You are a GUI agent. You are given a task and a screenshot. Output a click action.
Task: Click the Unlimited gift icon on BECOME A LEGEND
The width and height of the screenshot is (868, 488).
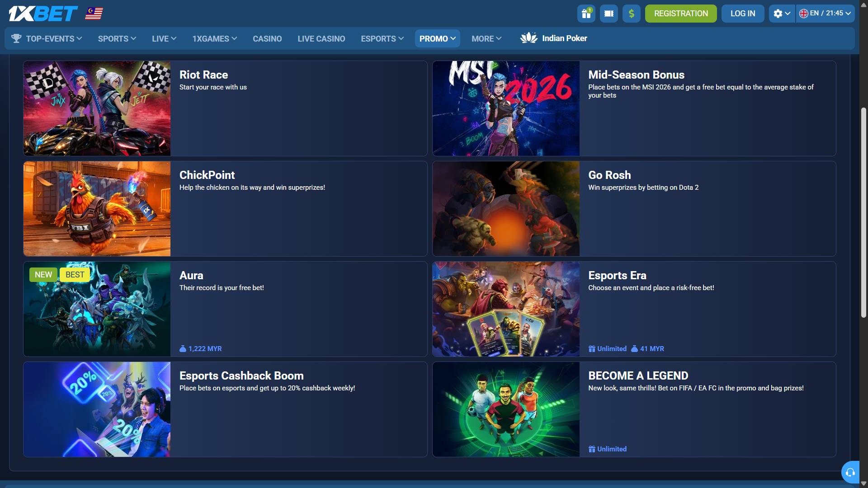point(592,449)
